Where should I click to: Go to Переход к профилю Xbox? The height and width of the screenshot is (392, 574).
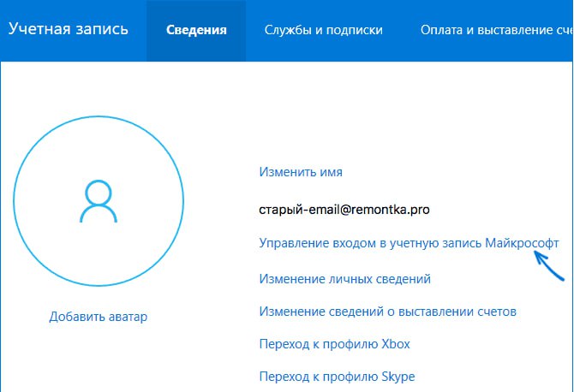(335, 344)
